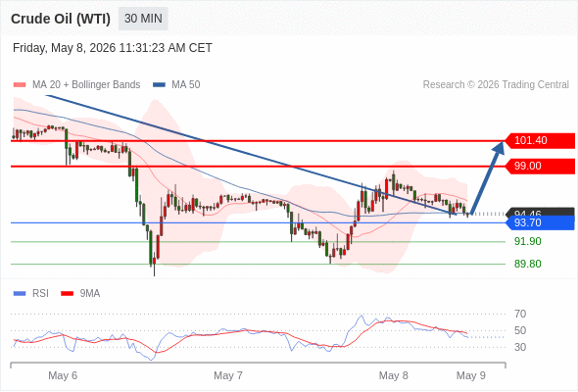This screenshot has width=578, height=392.
Task: Click the May 6 date axis label
Action: pos(63,375)
